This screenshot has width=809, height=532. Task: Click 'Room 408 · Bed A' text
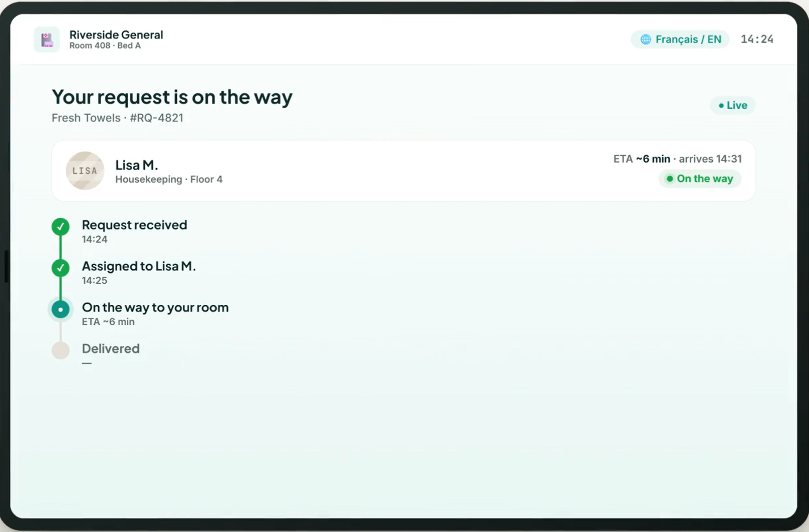coord(105,46)
